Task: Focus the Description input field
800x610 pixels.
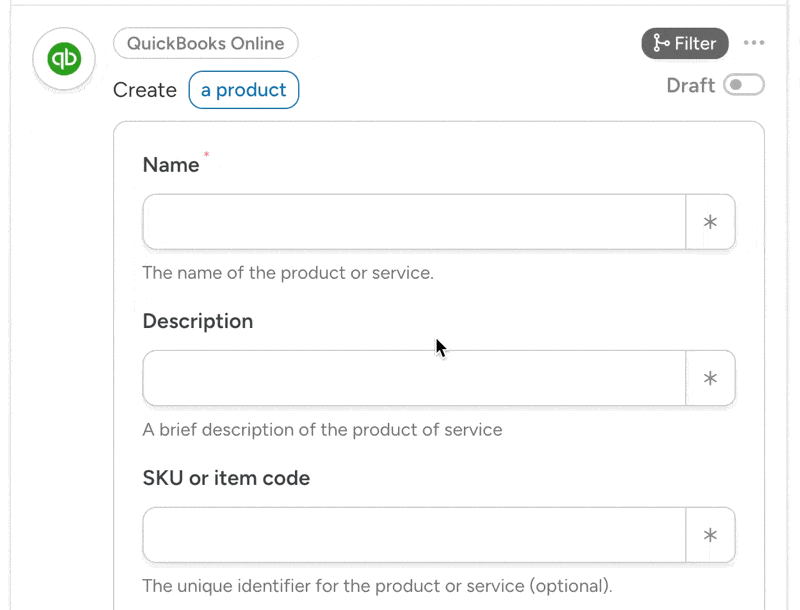Action: 414,378
